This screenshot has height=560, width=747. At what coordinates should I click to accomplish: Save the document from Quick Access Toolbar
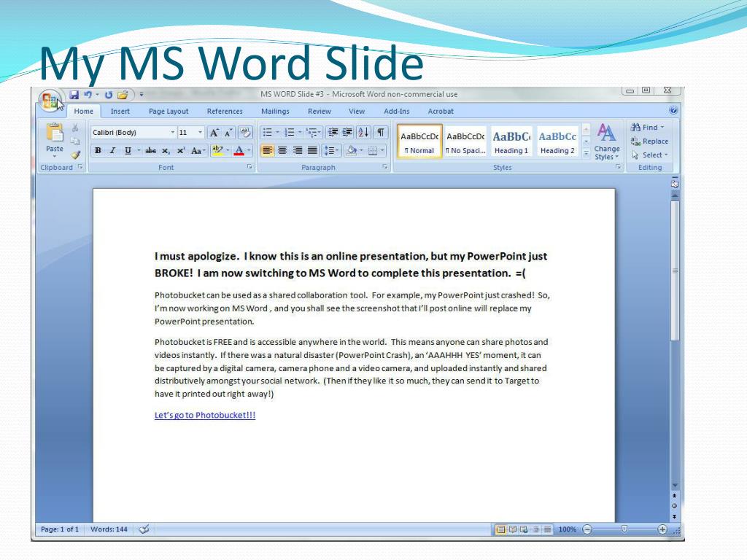[x=74, y=95]
